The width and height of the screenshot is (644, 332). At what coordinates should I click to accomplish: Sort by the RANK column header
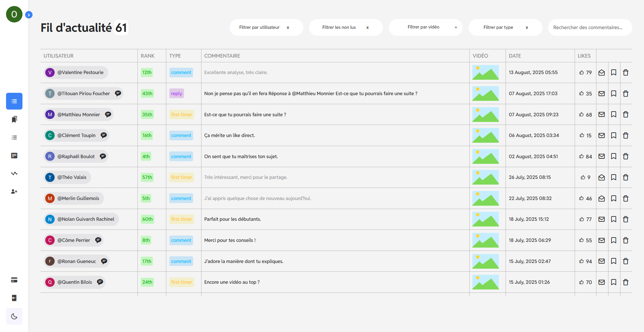(148, 56)
